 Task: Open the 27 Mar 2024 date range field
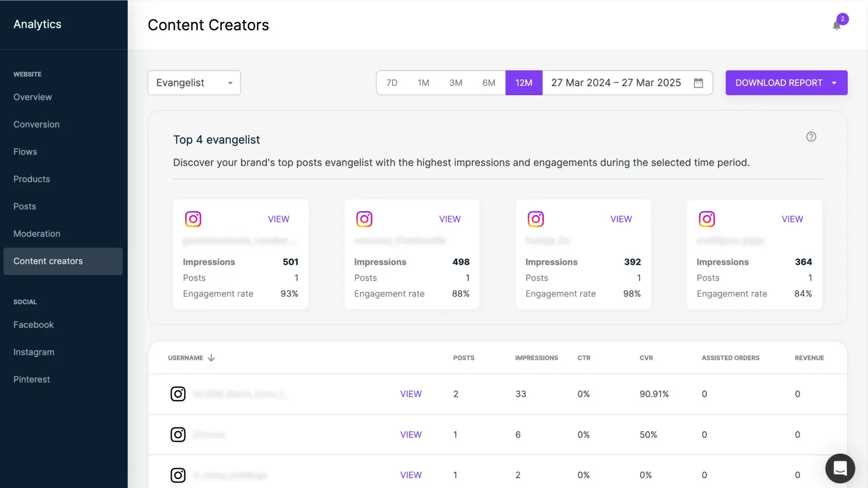coord(616,83)
